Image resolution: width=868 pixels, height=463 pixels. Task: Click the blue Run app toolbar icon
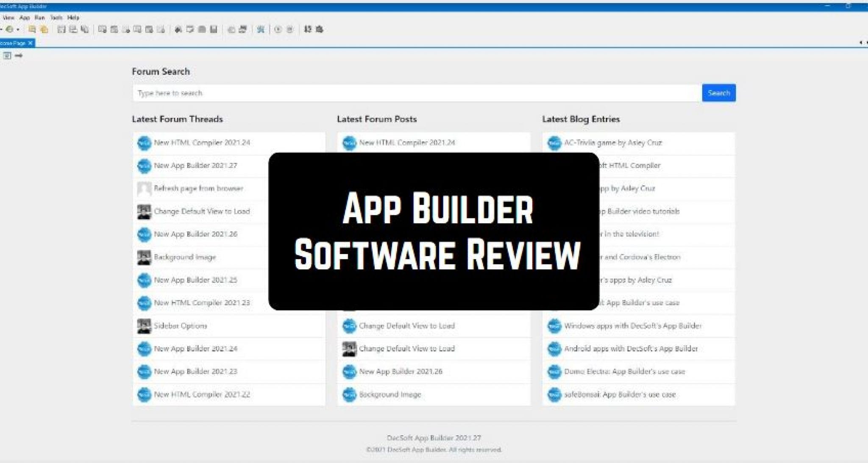262,30
